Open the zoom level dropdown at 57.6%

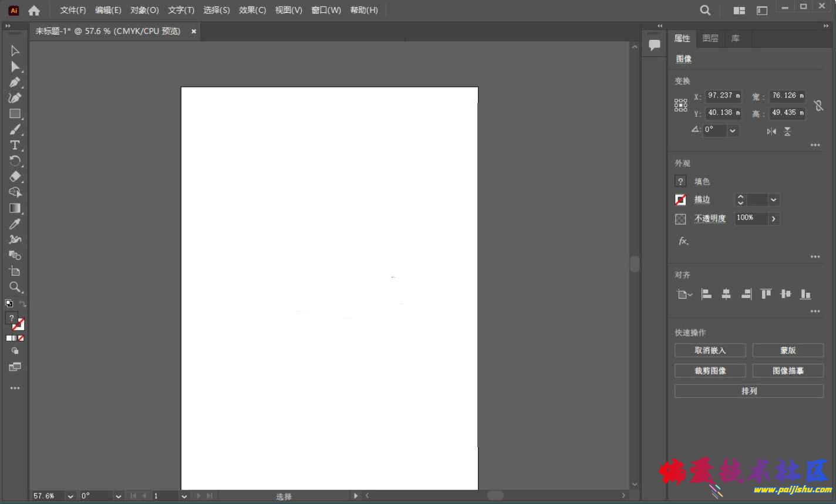[x=70, y=496]
